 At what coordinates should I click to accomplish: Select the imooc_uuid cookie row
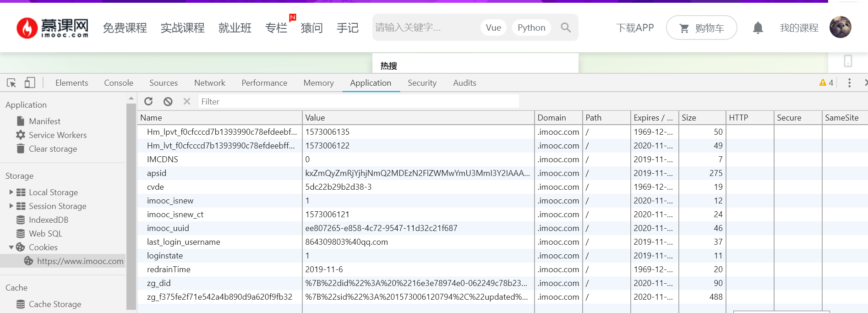502,228
